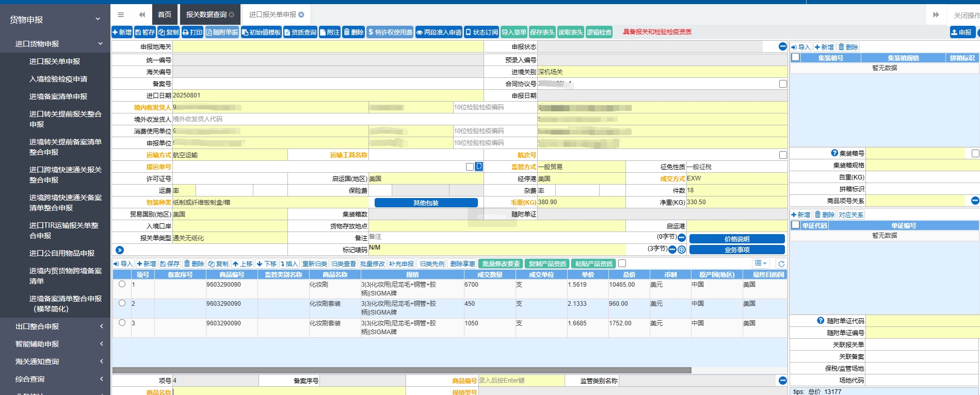Click the 其他包装 button
The image size is (980, 395).
coord(426,203)
